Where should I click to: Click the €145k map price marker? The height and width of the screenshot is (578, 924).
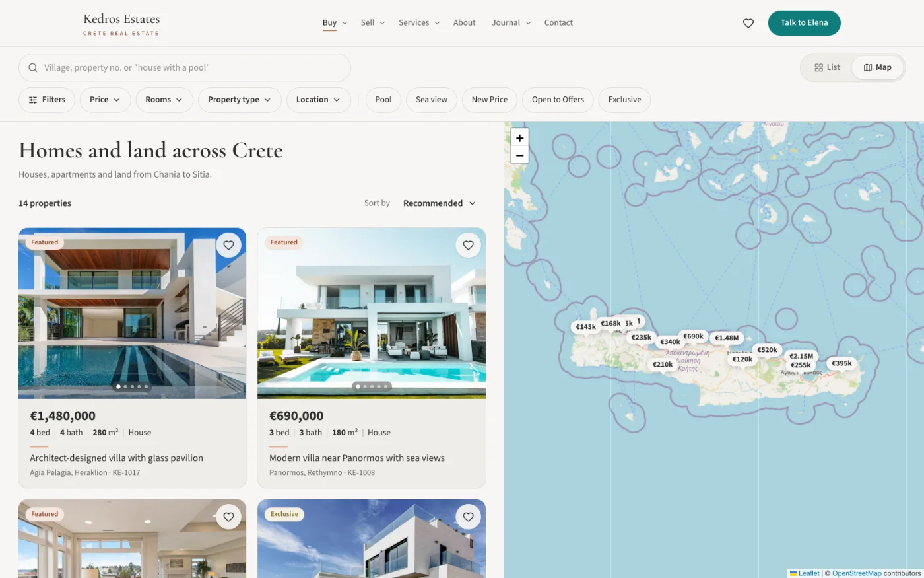point(585,326)
